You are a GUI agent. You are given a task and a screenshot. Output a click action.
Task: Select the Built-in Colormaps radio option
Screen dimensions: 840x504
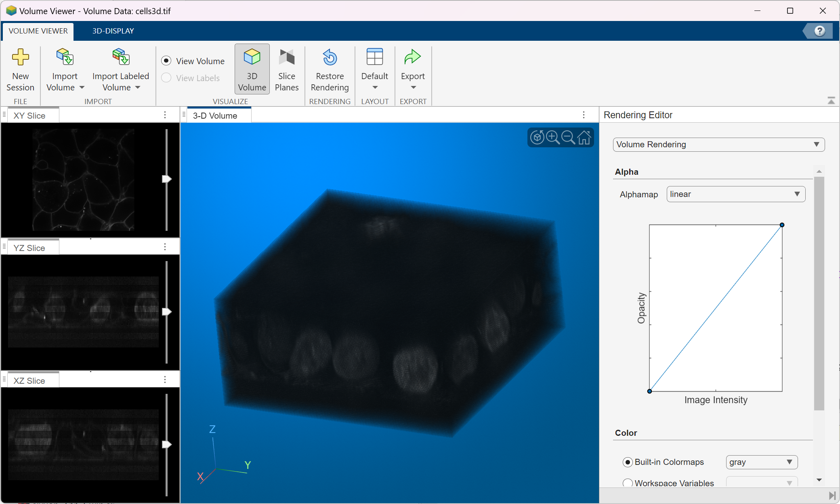pos(628,462)
